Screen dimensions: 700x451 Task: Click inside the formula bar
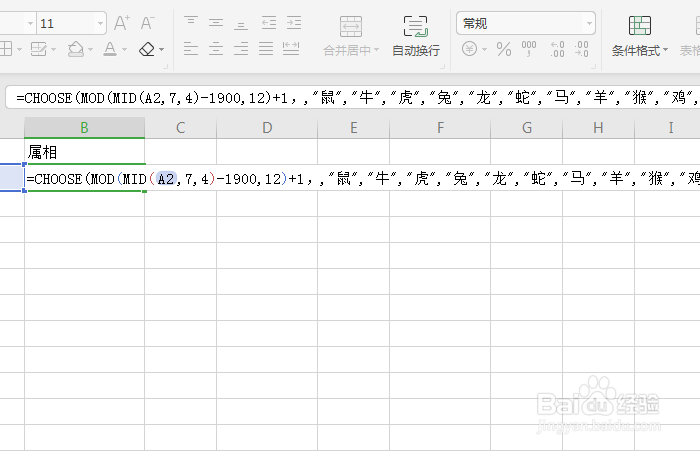pyautogui.click(x=353, y=97)
